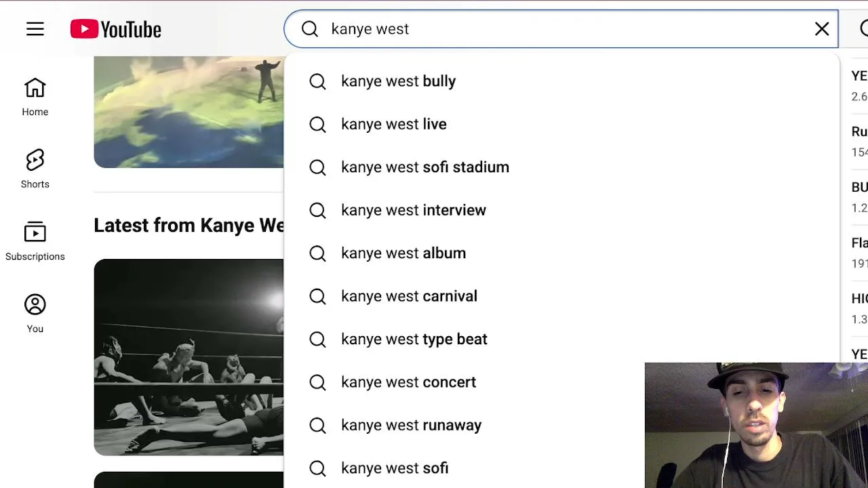
Task: Go to Home in sidebar
Action: click(35, 97)
